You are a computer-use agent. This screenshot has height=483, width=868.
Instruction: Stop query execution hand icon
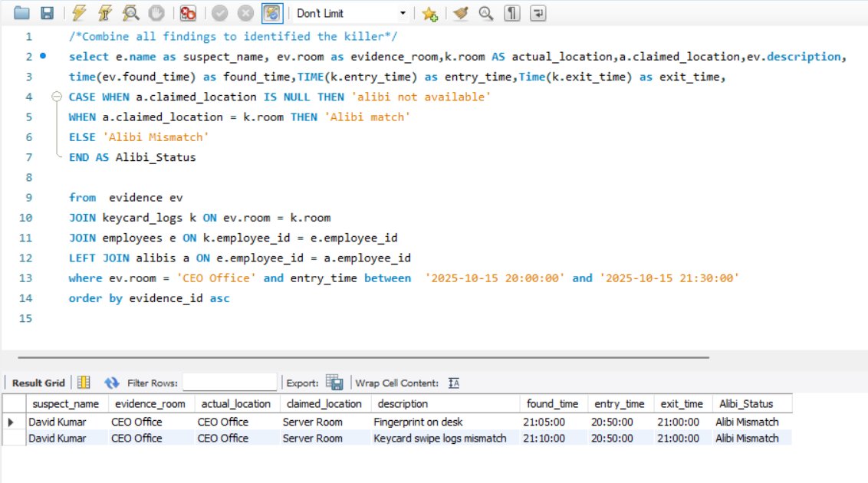tap(156, 13)
